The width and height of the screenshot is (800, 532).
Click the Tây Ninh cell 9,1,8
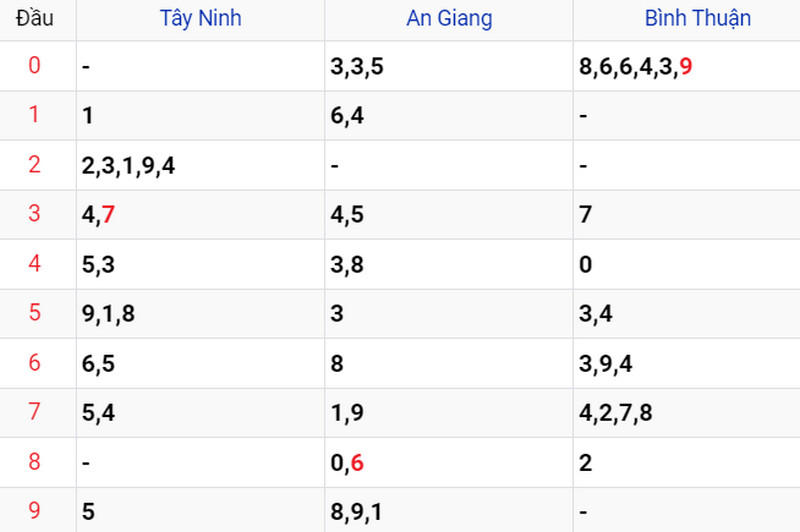108,314
